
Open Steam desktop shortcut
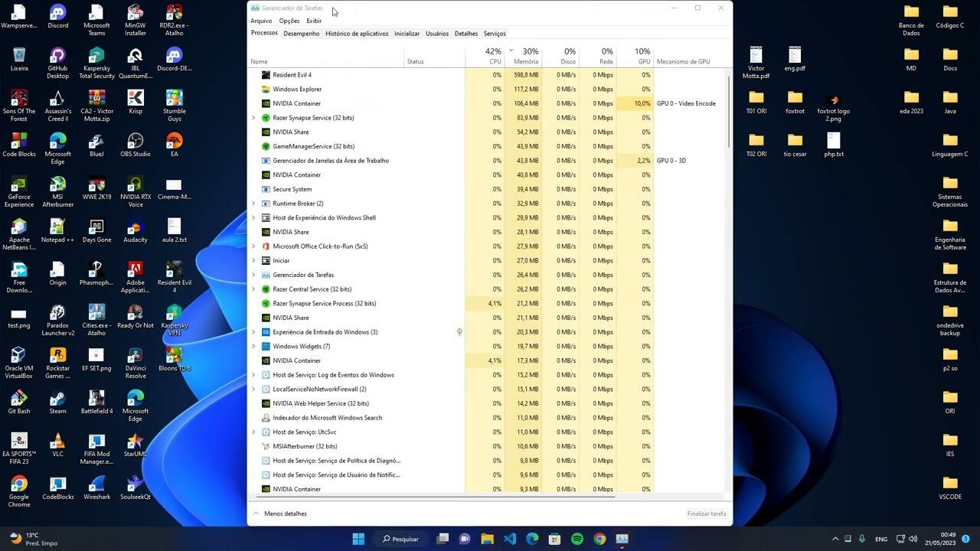coord(57,403)
